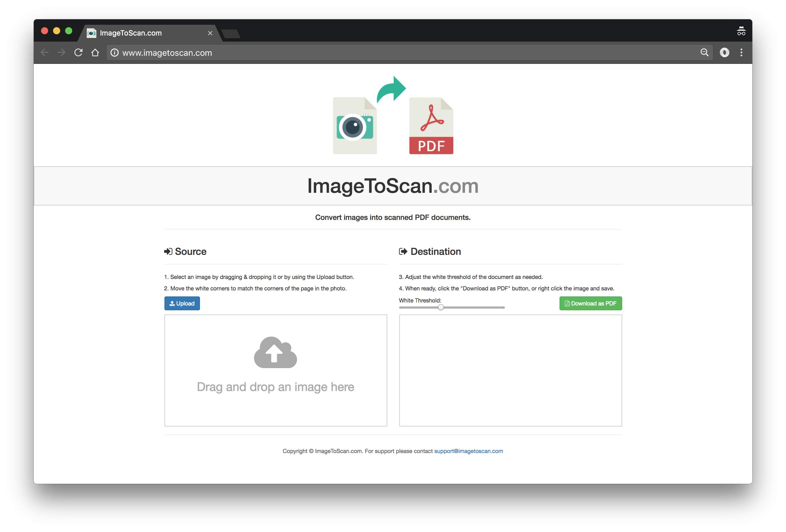The width and height of the screenshot is (786, 532).
Task: Click the browser forward arrow
Action: [x=61, y=52]
